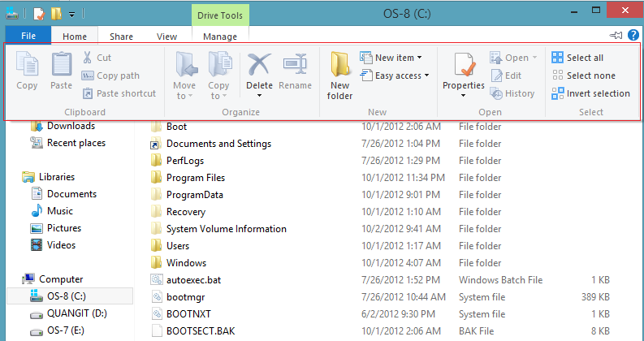Click Invert selection in the ribbon

[x=590, y=93]
